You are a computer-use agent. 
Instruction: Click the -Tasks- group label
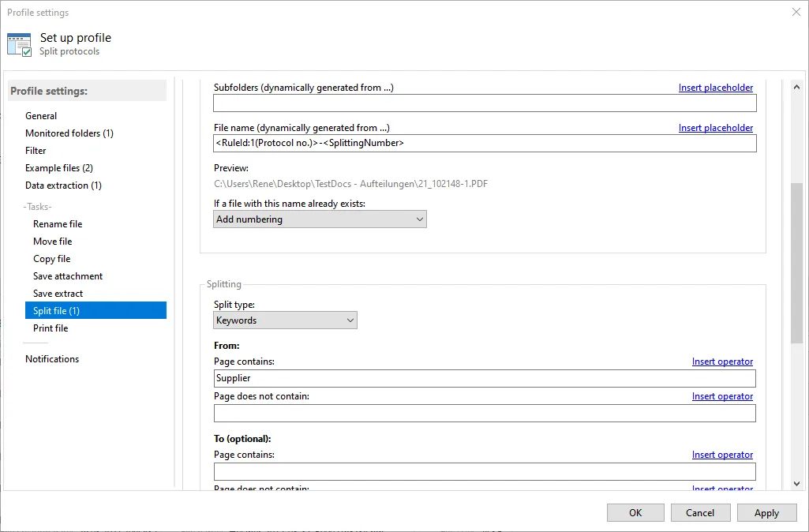(37, 206)
